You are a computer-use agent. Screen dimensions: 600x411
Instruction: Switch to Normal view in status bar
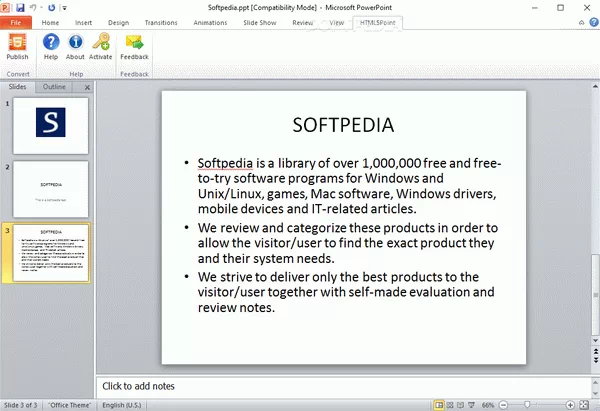[439, 404]
